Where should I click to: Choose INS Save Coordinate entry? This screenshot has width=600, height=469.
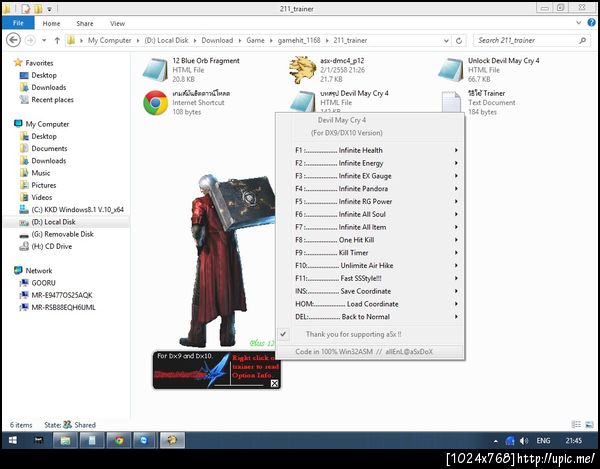[370, 291]
